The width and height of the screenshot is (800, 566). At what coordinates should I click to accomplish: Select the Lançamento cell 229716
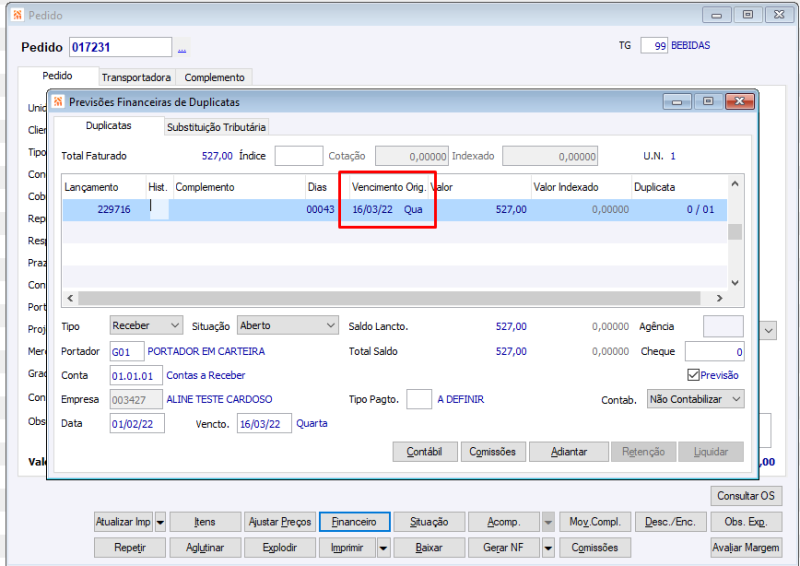coord(105,210)
